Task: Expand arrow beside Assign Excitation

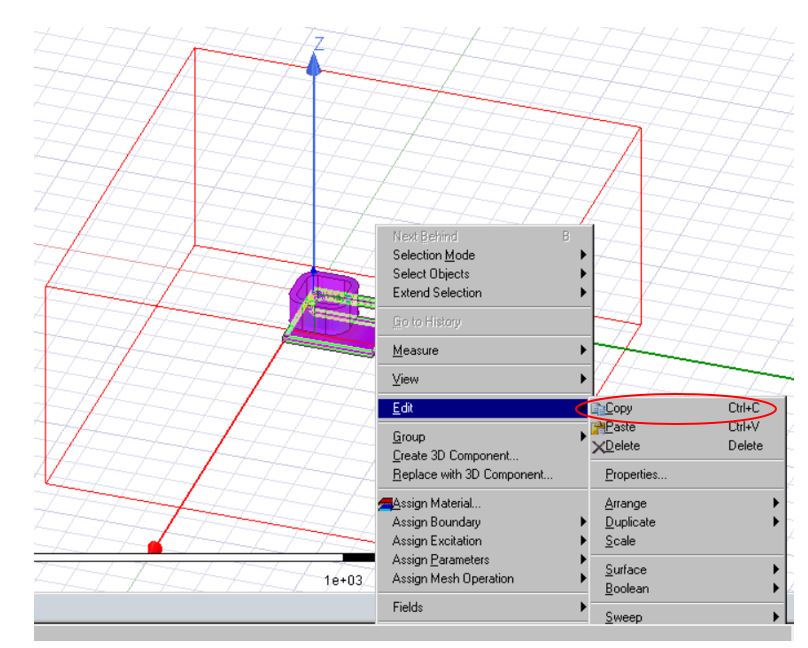Action: (583, 541)
